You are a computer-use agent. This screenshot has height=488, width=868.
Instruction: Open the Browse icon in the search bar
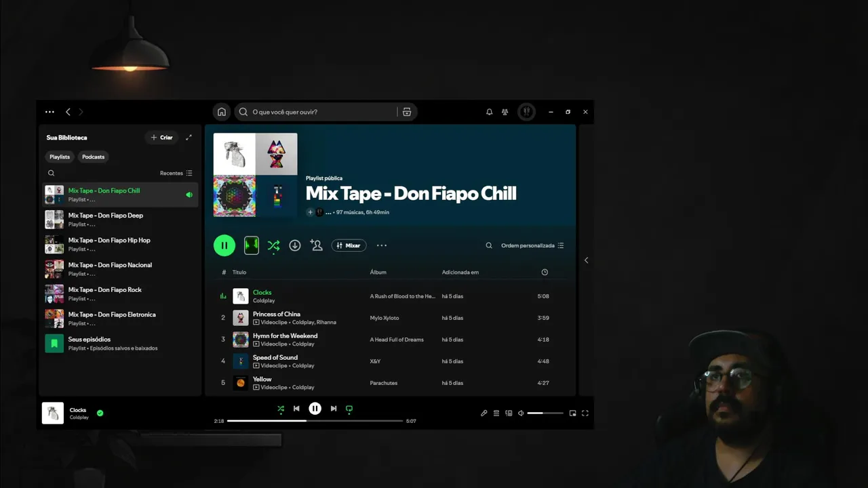pos(407,112)
